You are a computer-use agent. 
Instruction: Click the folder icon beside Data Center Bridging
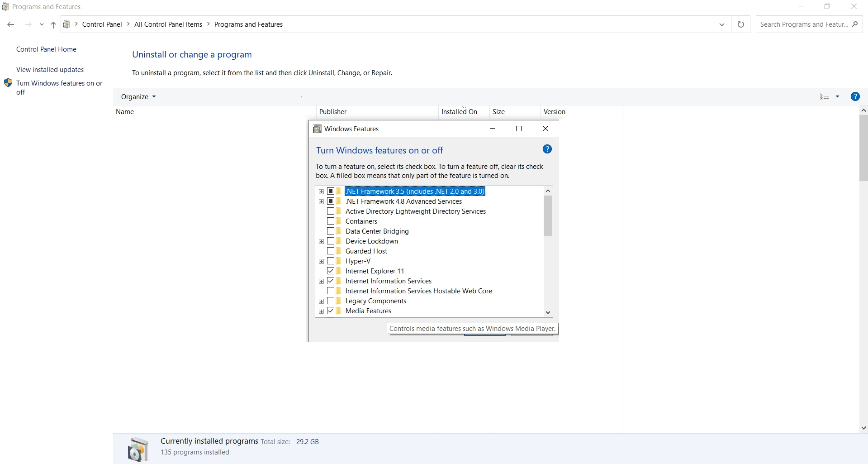tap(339, 231)
